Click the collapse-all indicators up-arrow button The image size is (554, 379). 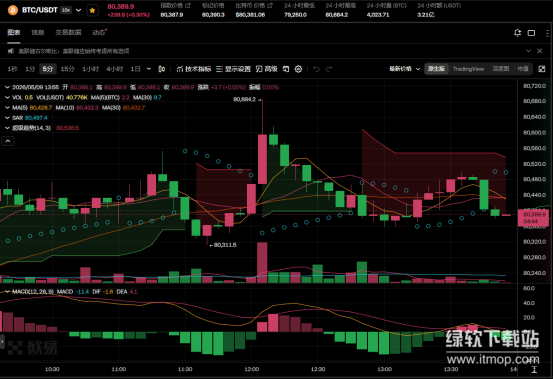click(x=8, y=141)
